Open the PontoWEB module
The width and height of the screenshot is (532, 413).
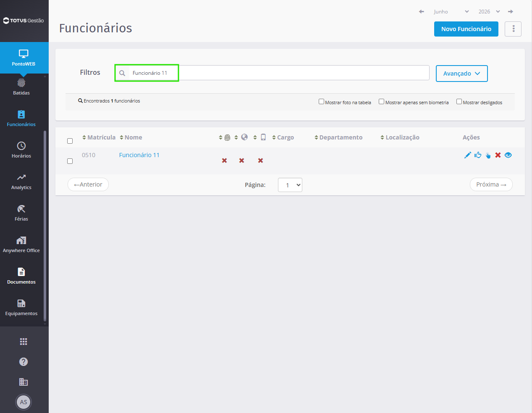[x=24, y=58]
